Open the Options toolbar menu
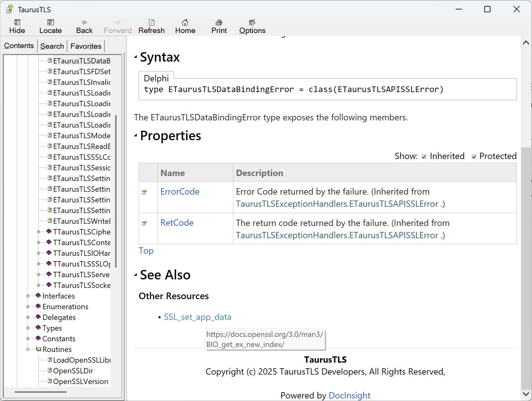The width and height of the screenshot is (532, 401). [x=252, y=26]
